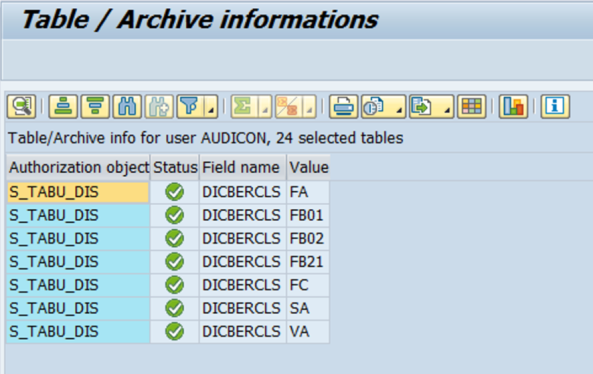Print the list with printer icon

[343, 106]
